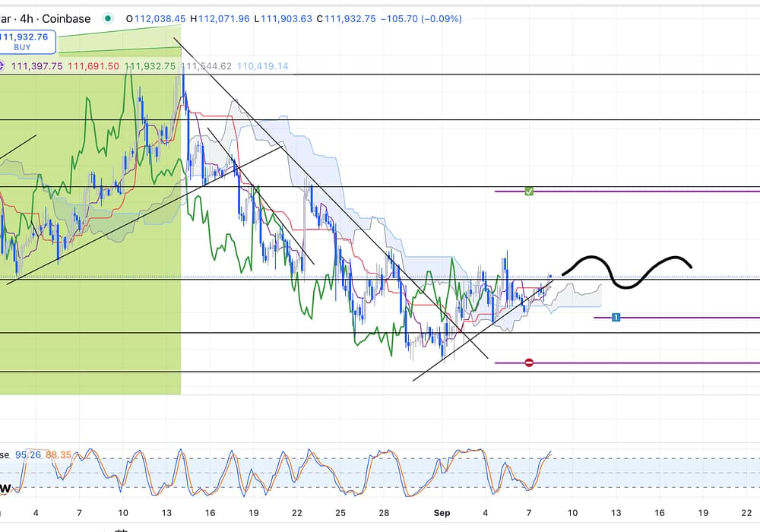Select the Ichimoku value 110,419.14 in light blue
Viewport: 760px width, 532px height.
tap(262, 66)
